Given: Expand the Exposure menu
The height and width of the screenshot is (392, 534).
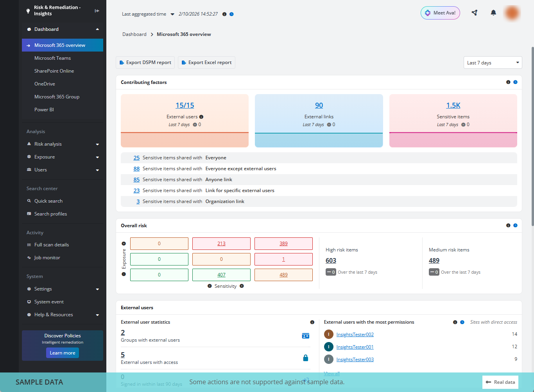Looking at the screenshot, I should pos(97,157).
